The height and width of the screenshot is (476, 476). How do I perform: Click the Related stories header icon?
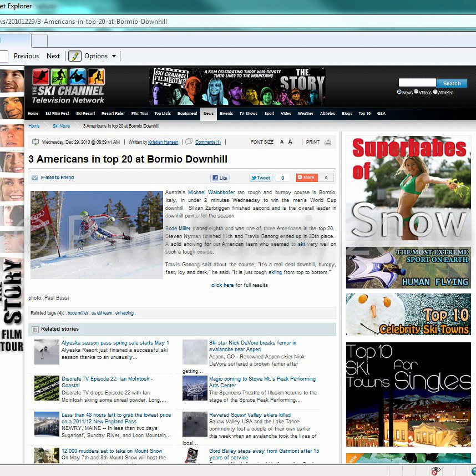35,330
